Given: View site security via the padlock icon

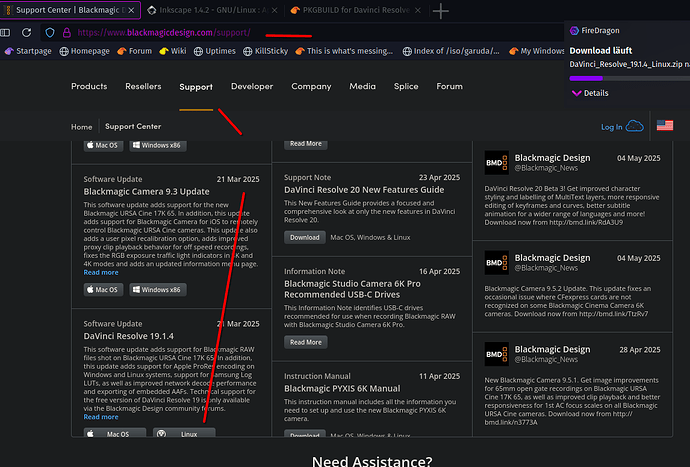Looking at the screenshot, I should pos(66,33).
